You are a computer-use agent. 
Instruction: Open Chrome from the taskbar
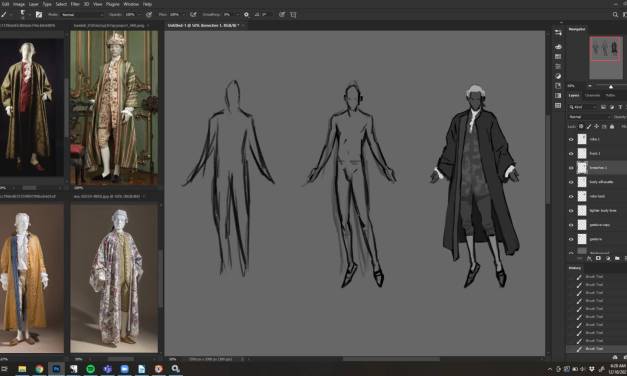pyautogui.click(x=39, y=369)
